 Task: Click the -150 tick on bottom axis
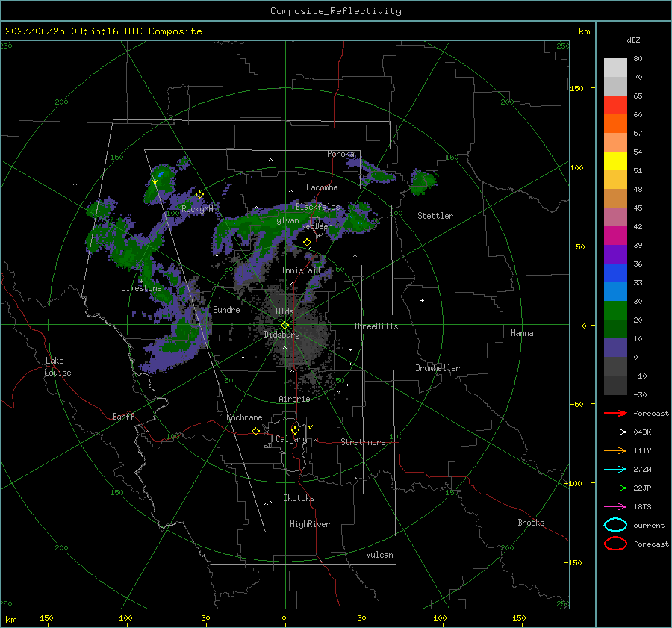44,618
